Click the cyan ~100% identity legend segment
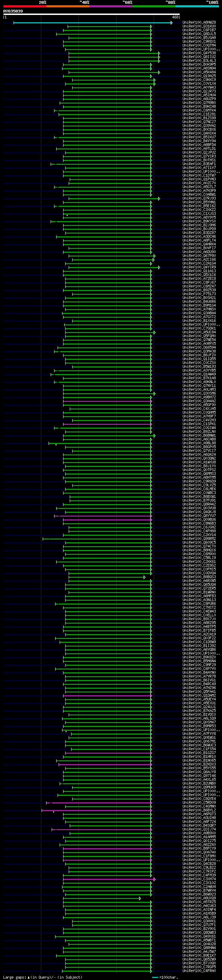Image resolution: width=222 pixels, height=980 pixels. pyautogui.click(x=197, y=6)
